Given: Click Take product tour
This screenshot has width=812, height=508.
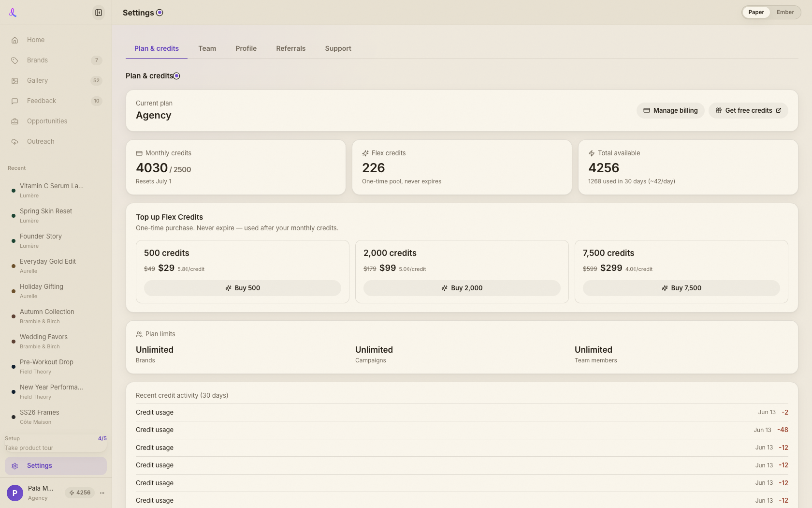Looking at the screenshot, I should pos(29,448).
